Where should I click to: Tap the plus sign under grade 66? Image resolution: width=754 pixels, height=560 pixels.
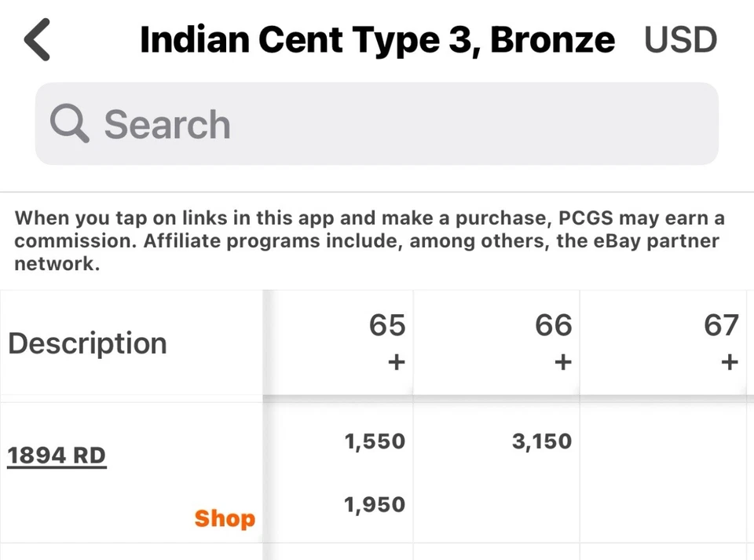pos(562,362)
